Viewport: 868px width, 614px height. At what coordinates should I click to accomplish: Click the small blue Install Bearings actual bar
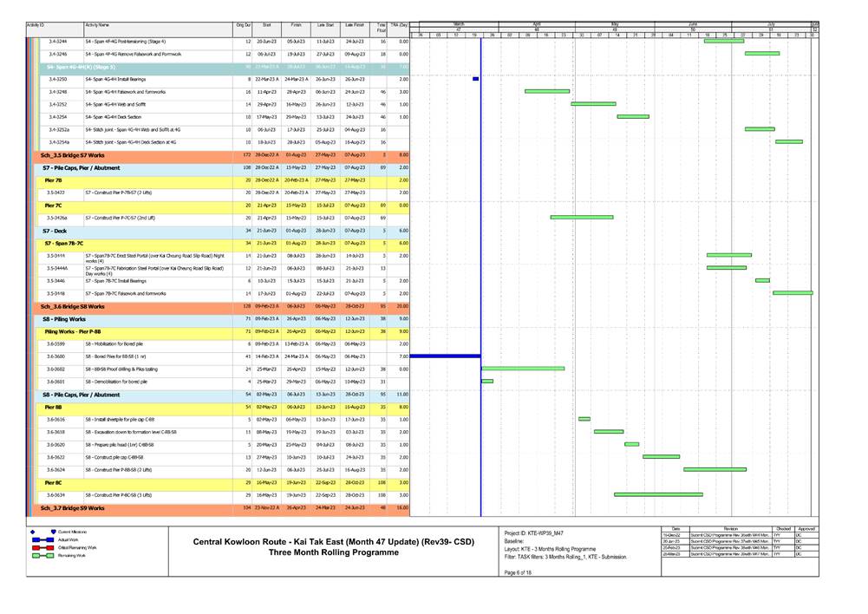[x=475, y=79]
